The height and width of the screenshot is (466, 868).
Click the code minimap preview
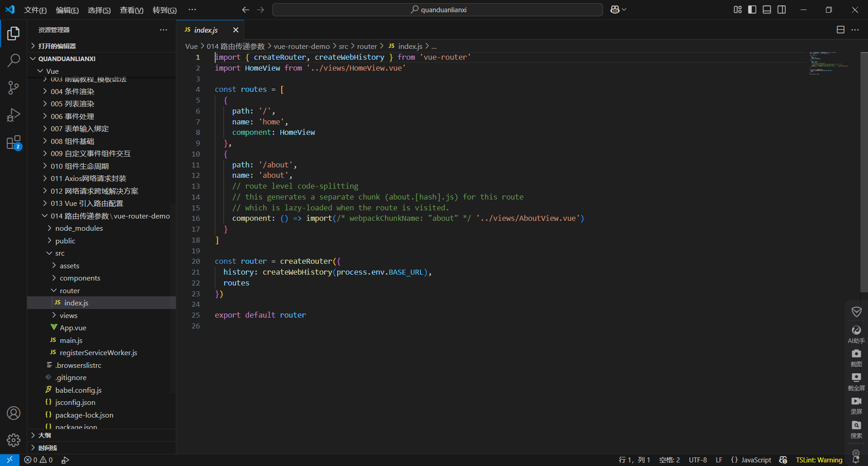click(x=828, y=63)
